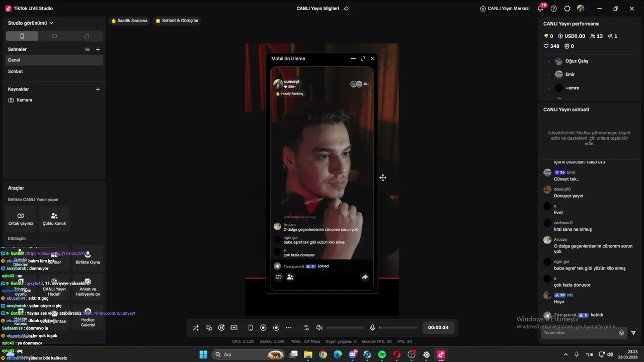This screenshot has height=362, width=644.
Task: Click Windows Start button on taskbar
Action: pos(203,354)
